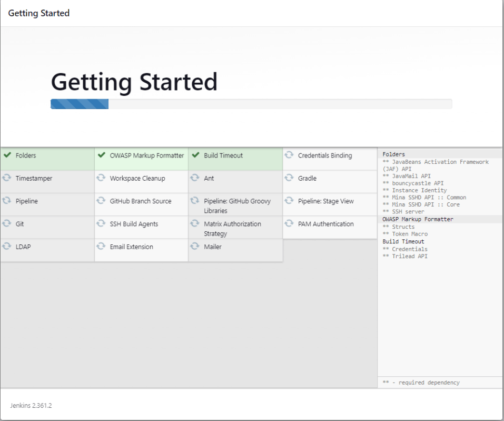Click the refresh icon next to Timestamper
The height and width of the screenshot is (421, 504).
click(x=7, y=178)
